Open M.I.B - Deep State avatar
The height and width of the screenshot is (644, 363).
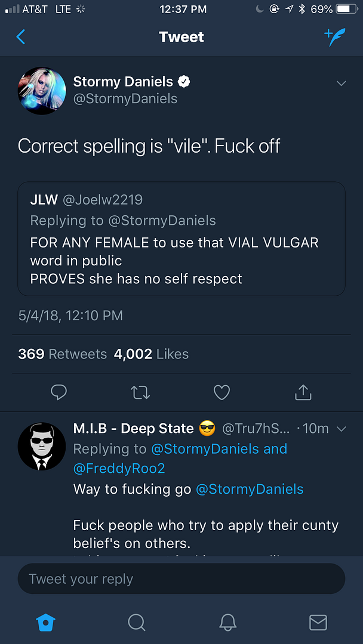click(x=42, y=447)
